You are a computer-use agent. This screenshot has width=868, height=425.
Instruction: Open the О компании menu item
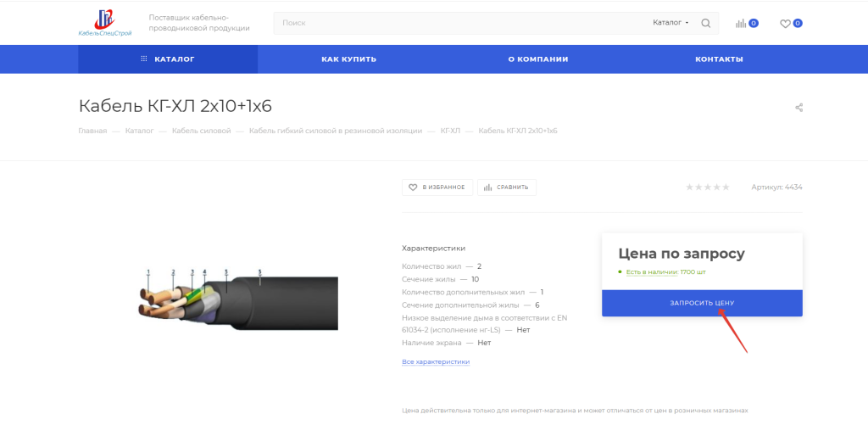tap(537, 59)
